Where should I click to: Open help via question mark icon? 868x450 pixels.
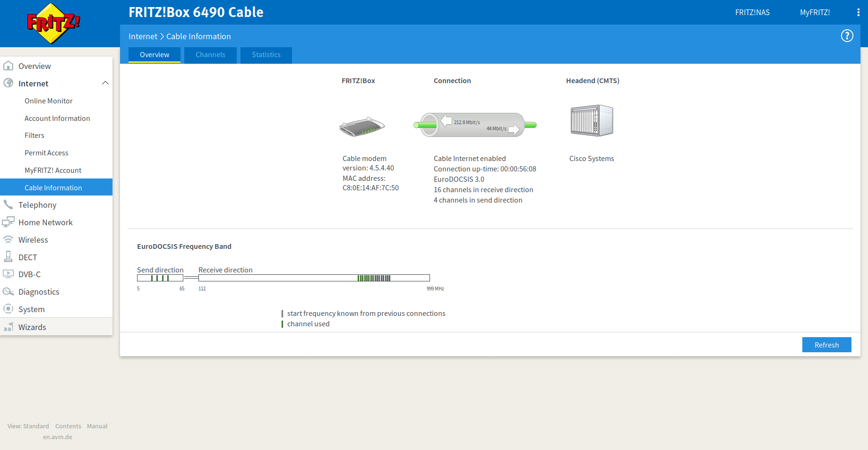click(847, 36)
